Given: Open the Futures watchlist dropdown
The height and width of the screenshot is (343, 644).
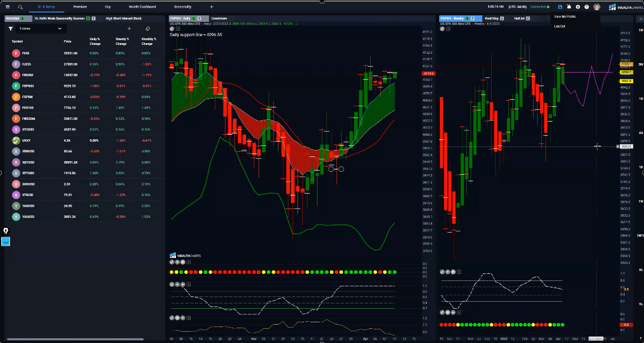Looking at the screenshot, I should 41,29.
